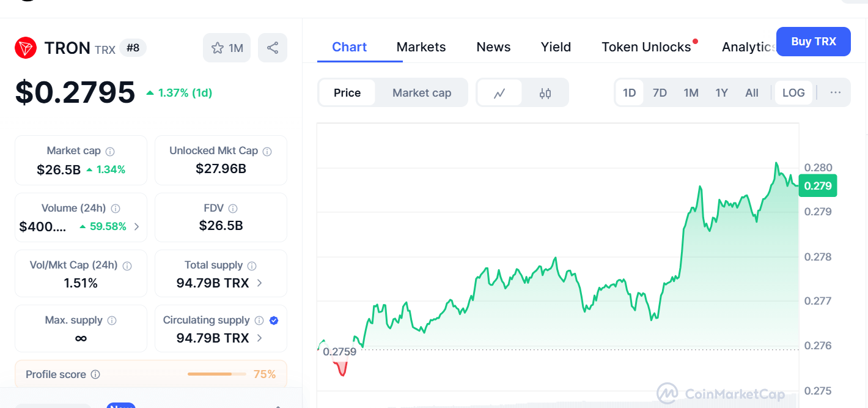Expand Circulating supply details chevron
The height and width of the screenshot is (408, 868).
[x=260, y=338]
